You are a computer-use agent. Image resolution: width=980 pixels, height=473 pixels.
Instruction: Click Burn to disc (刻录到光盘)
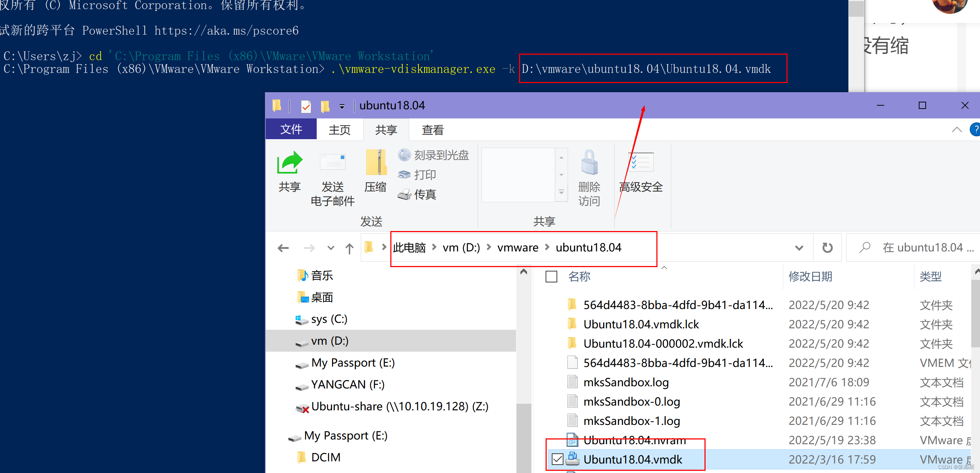pos(433,155)
